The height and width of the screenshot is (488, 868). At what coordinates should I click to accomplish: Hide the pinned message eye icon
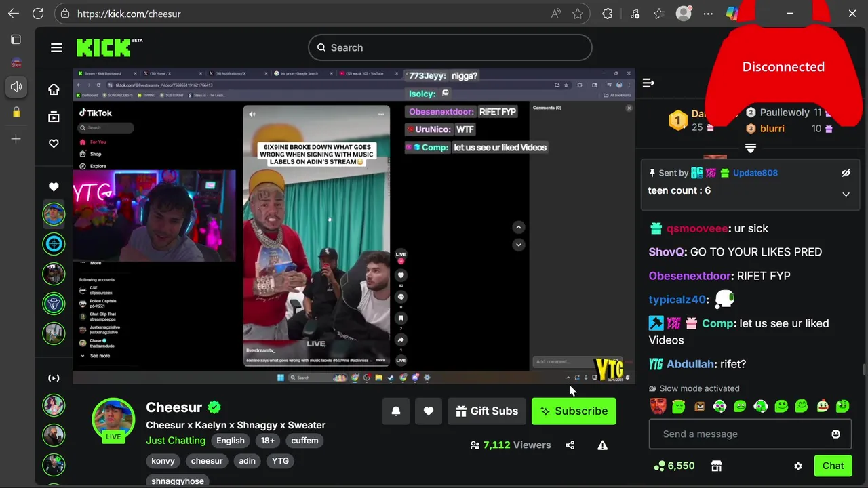846,173
